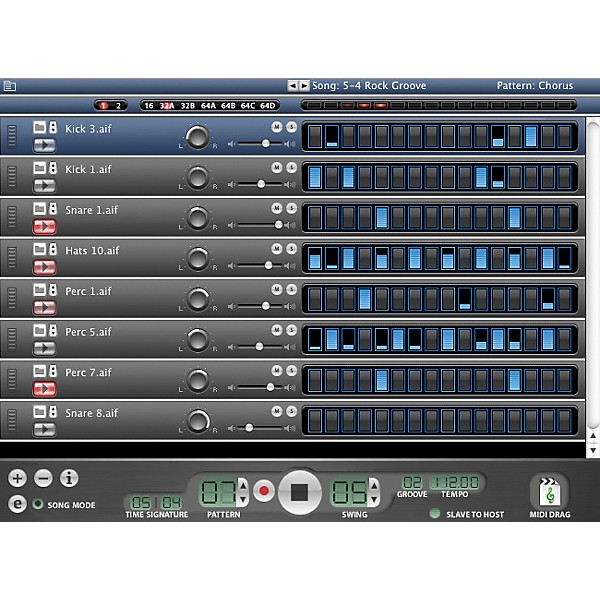Click red play button on Snare 1.aif
This screenshot has height=600, width=600.
coord(44,226)
